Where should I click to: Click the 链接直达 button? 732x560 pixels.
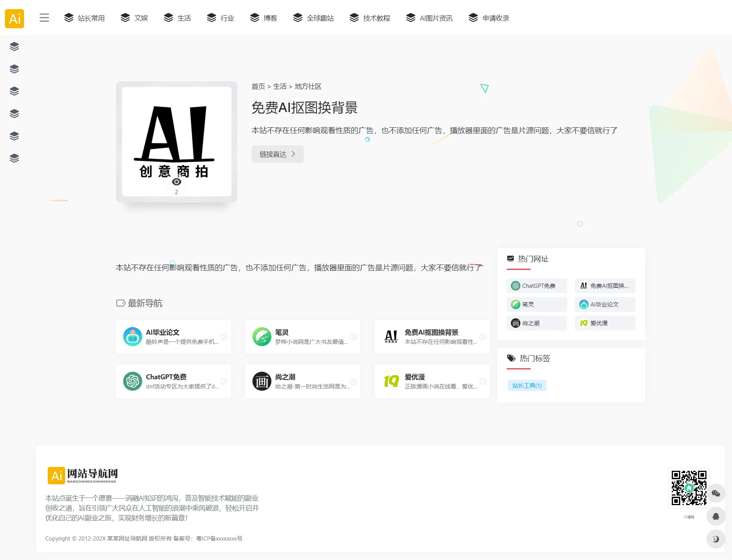[277, 154]
